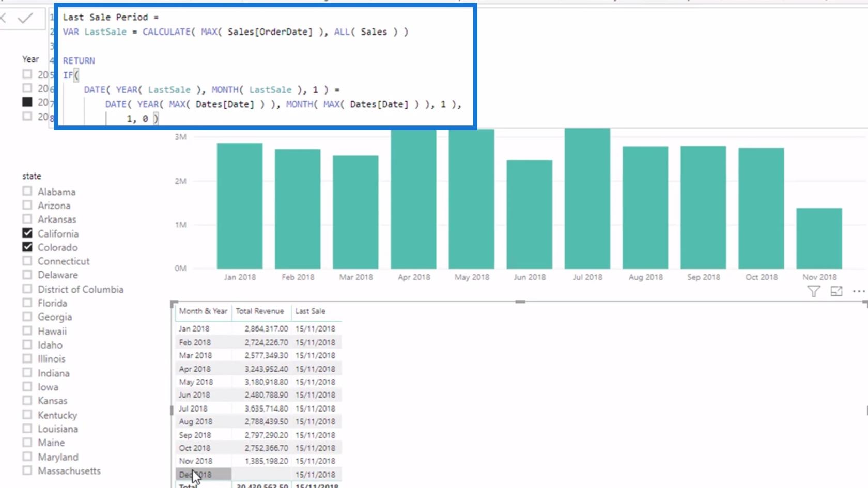
Task: Click the Jun 2018 row in the table
Action: [x=258, y=395]
